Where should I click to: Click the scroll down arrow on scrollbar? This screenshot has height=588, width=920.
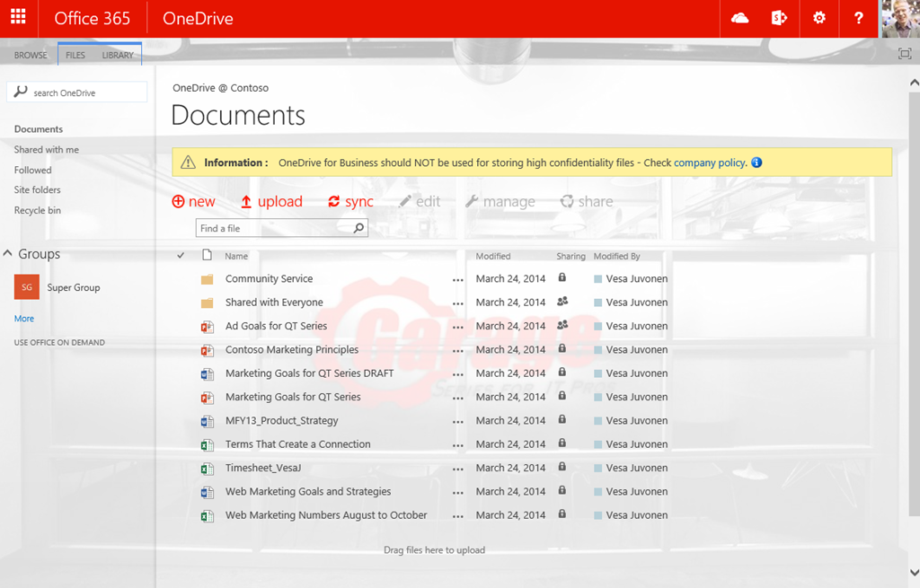coord(913,572)
